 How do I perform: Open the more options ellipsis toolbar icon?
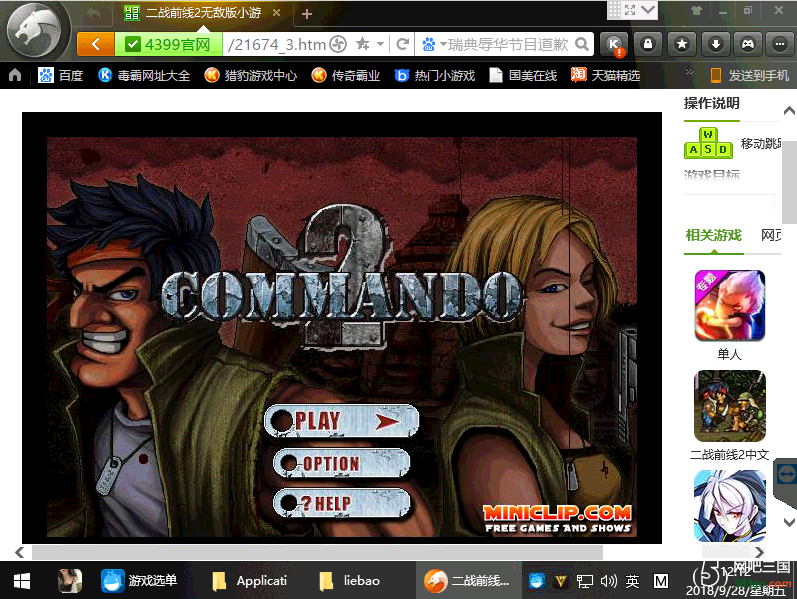[780, 44]
